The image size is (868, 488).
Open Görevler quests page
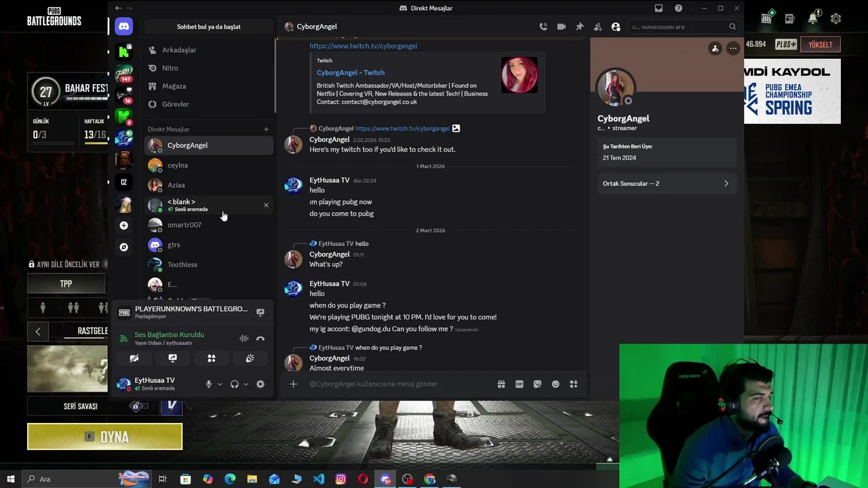pos(209,104)
